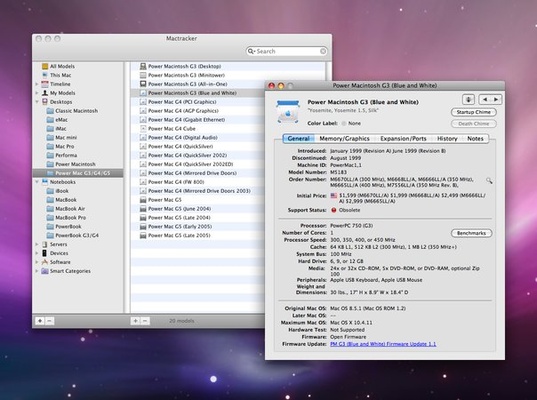The image size is (537, 400).
Task: Go to the next model arrow
Action: click(x=496, y=100)
